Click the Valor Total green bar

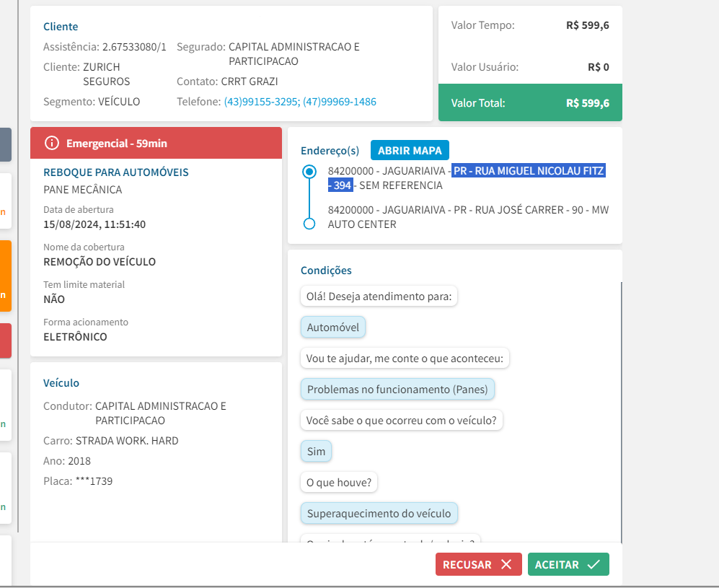click(x=530, y=102)
